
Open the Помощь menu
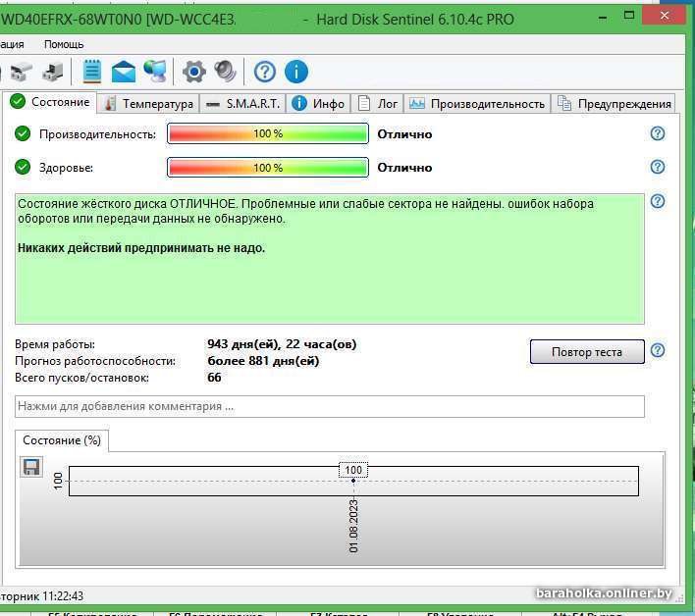64,44
